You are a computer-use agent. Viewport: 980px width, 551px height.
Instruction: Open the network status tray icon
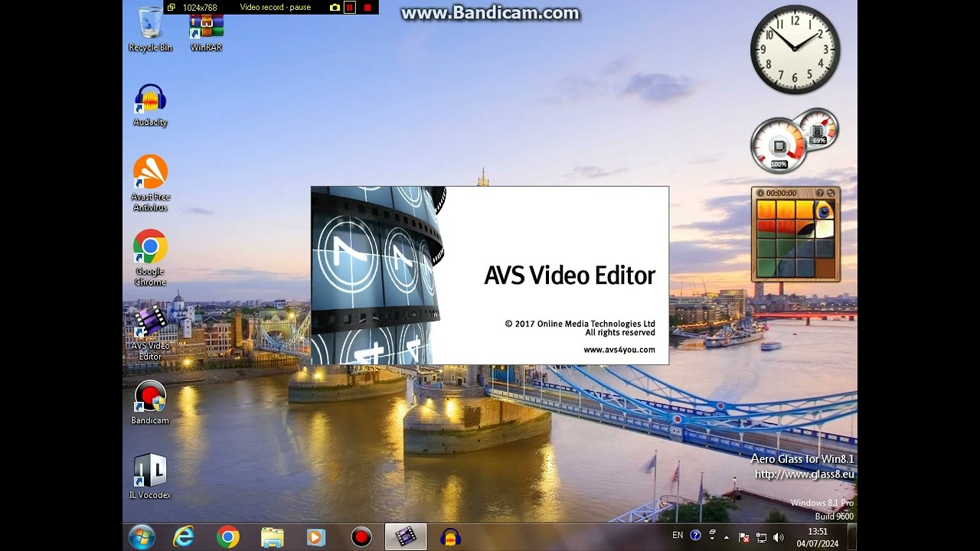762,537
